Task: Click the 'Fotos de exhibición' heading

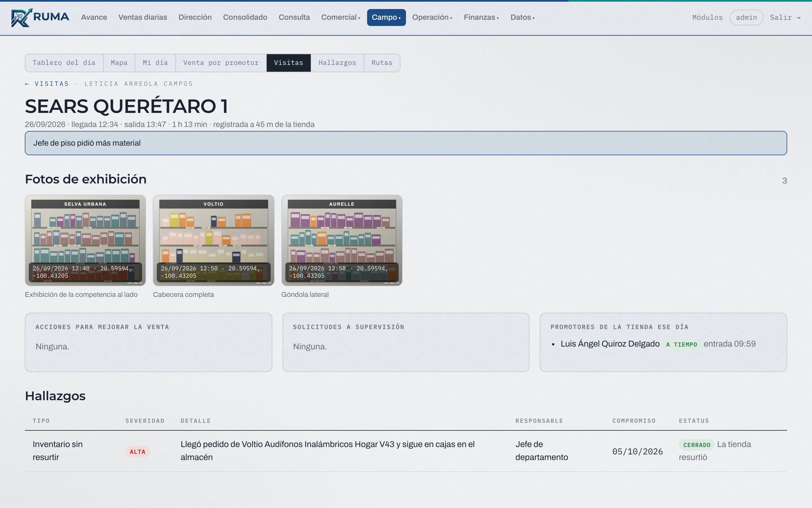Action: [x=85, y=179]
